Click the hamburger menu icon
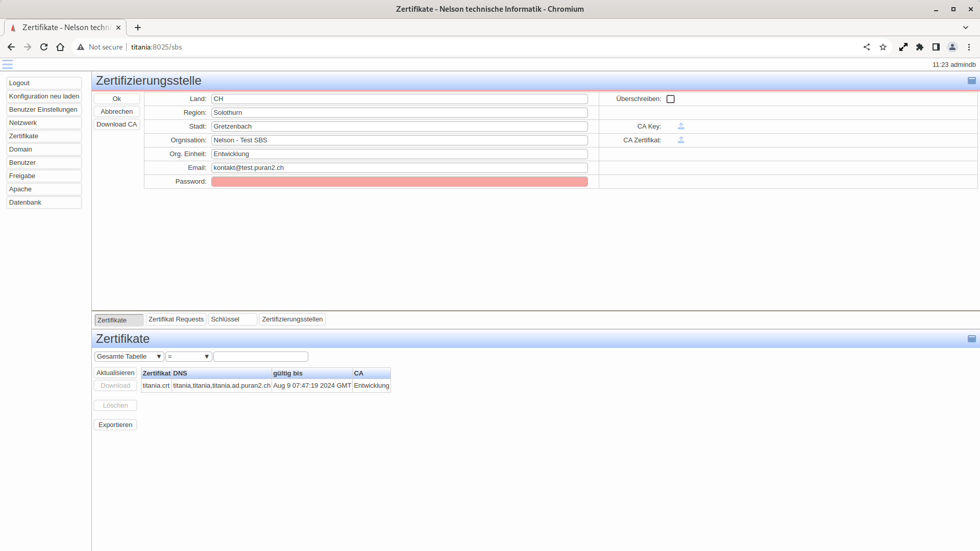Image resolution: width=980 pixels, height=551 pixels. point(7,64)
